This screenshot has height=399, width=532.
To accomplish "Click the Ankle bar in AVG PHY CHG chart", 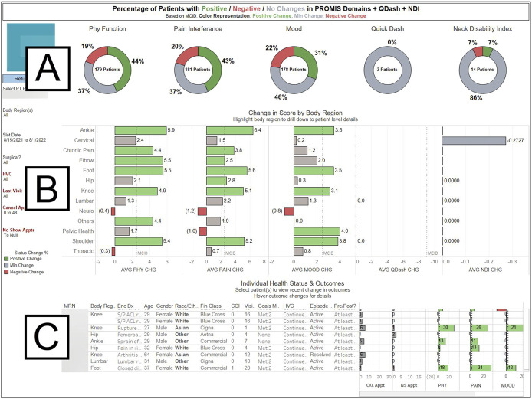I will 140,130.
